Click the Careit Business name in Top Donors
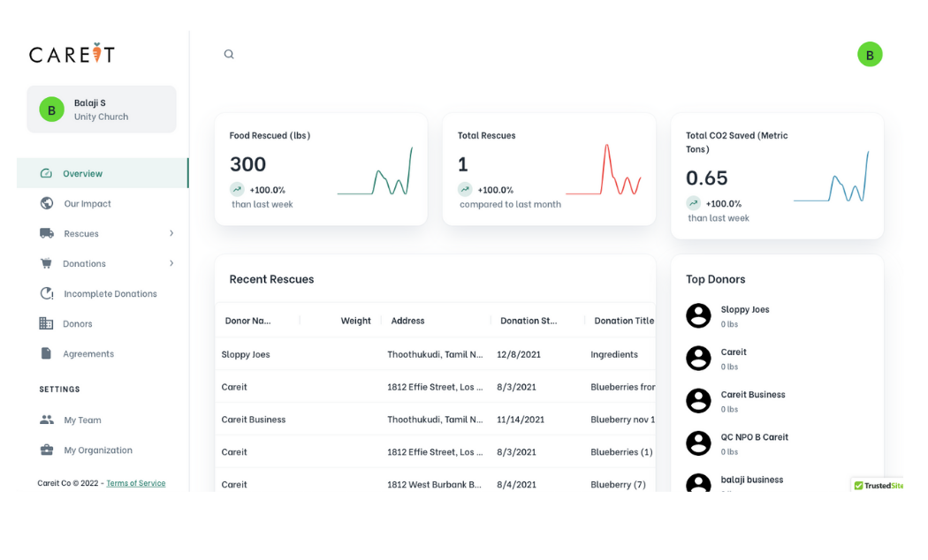 click(x=753, y=395)
